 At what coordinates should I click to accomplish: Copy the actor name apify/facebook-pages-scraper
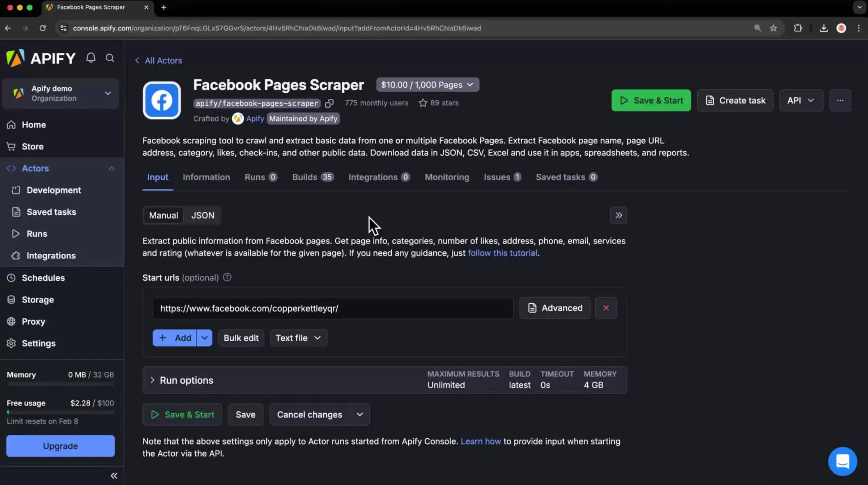click(329, 104)
